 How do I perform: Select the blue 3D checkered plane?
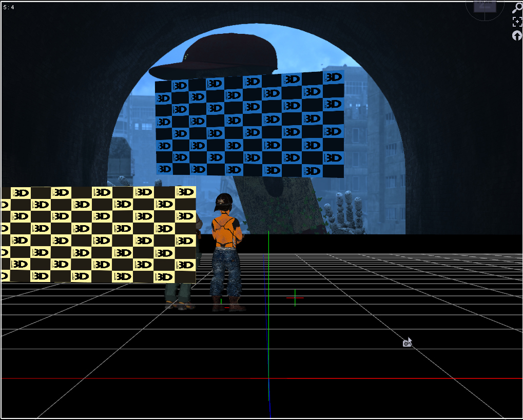coord(250,124)
